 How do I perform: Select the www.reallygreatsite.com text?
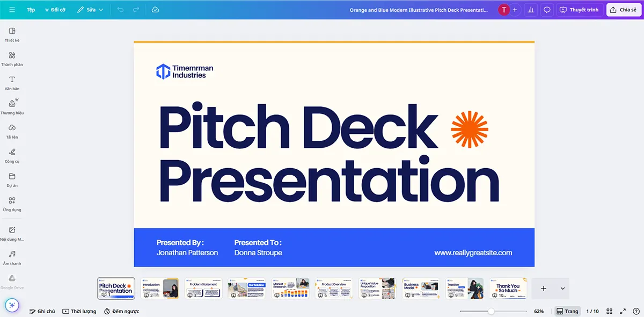coord(473,253)
